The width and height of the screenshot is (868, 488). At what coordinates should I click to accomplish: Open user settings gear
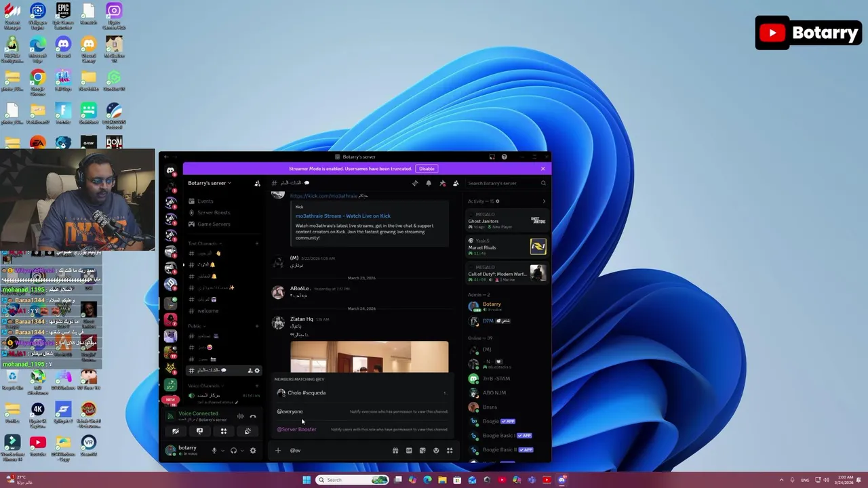coord(253,451)
